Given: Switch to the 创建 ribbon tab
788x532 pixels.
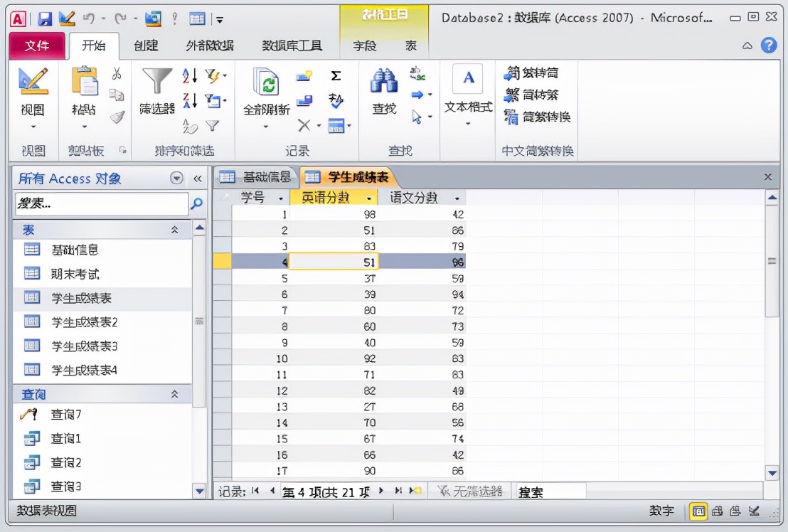Looking at the screenshot, I should (x=144, y=45).
